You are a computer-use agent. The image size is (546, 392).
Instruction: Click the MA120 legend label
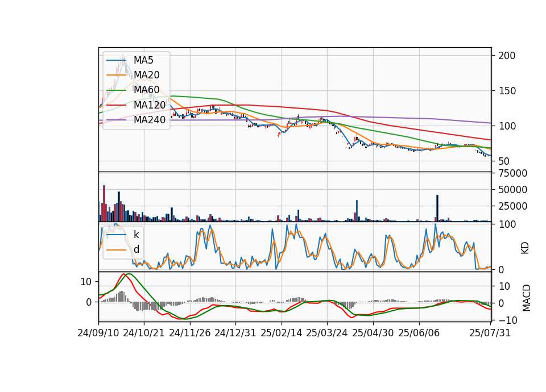[x=150, y=105]
